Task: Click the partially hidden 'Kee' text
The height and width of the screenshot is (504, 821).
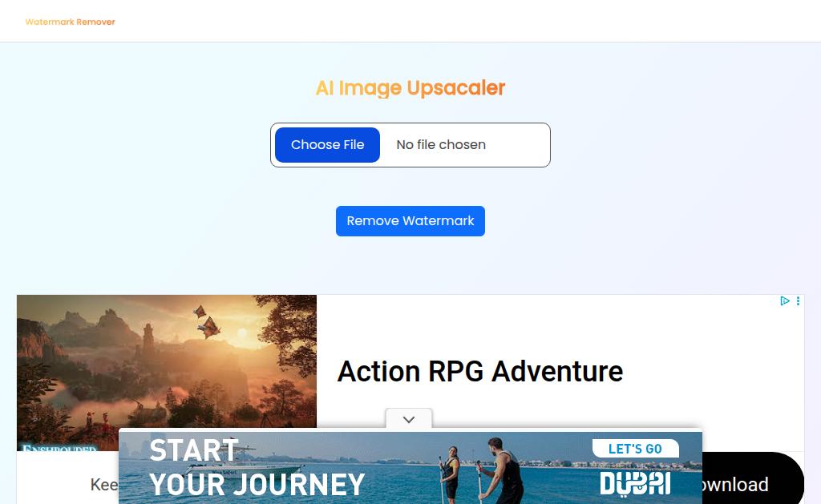Action: pyautogui.click(x=104, y=485)
